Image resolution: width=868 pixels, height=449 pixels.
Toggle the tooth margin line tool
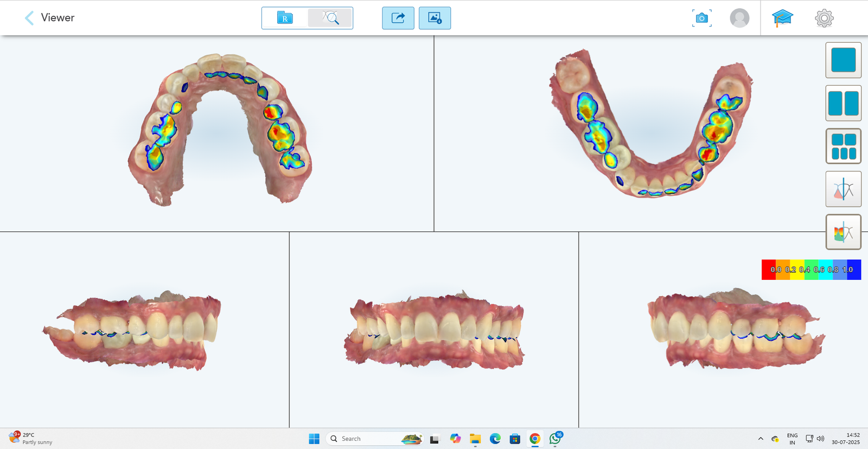click(843, 189)
